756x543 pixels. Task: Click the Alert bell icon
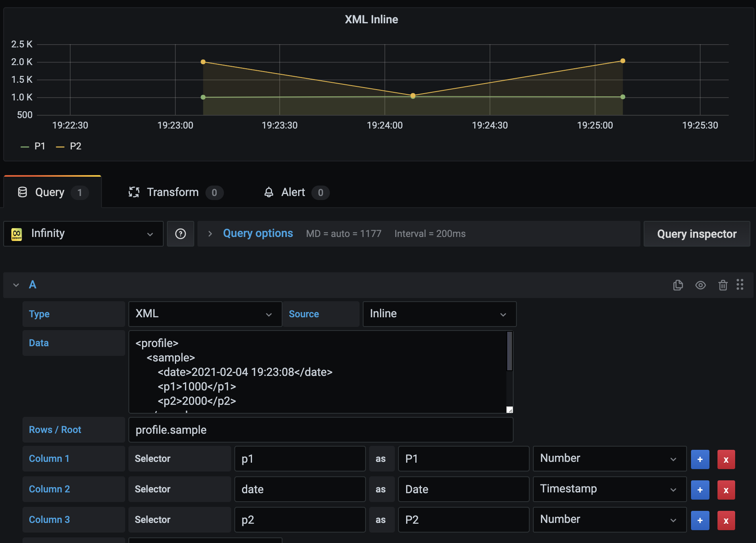(x=269, y=192)
